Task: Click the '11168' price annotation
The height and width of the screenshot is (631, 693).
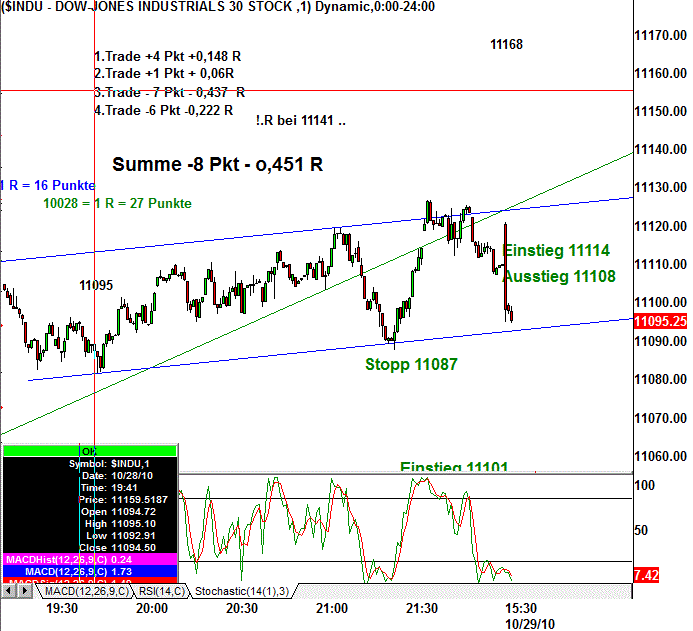Action: (x=507, y=44)
